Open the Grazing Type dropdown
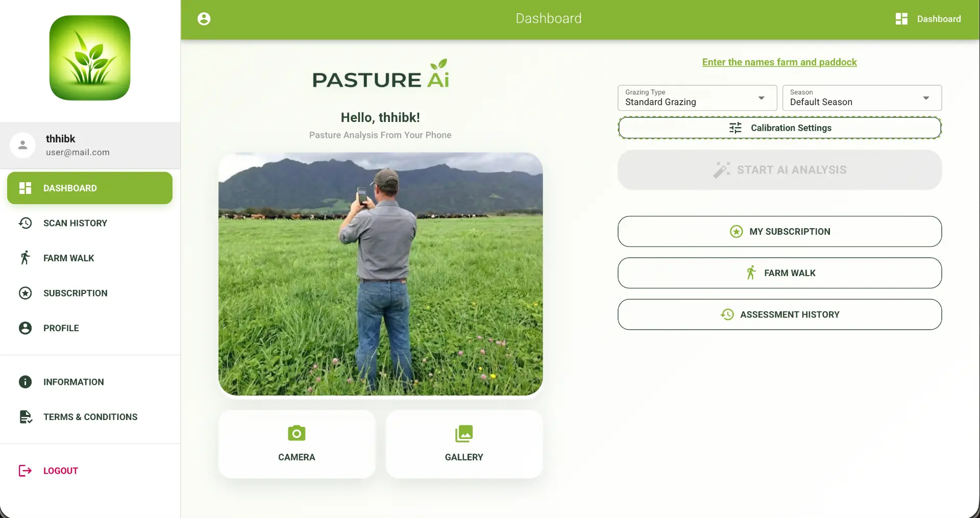 697,98
